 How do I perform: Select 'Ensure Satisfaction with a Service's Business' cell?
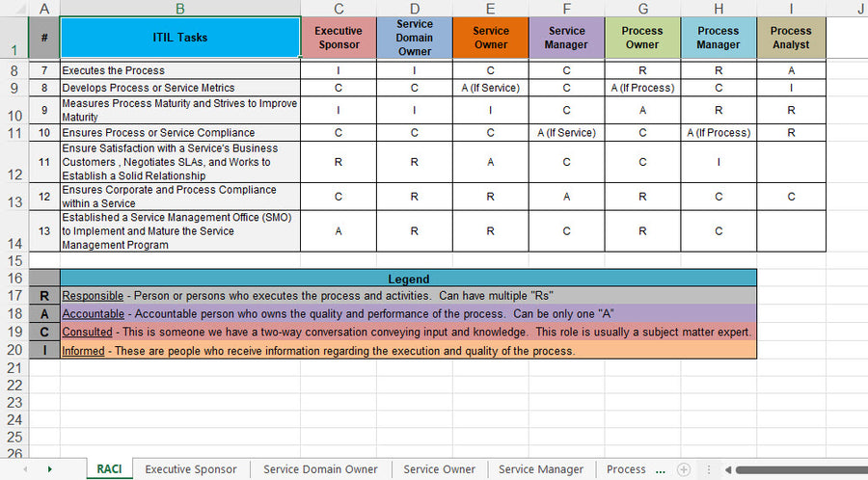point(180,162)
